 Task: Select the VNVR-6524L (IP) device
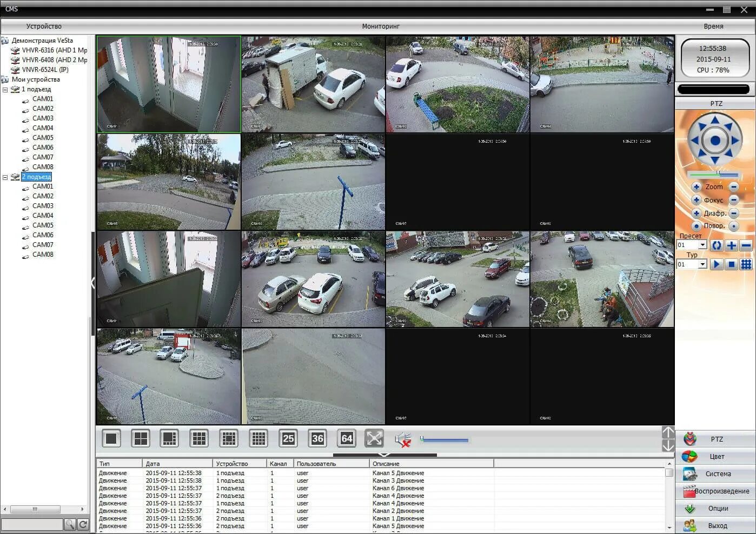pos(45,70)
